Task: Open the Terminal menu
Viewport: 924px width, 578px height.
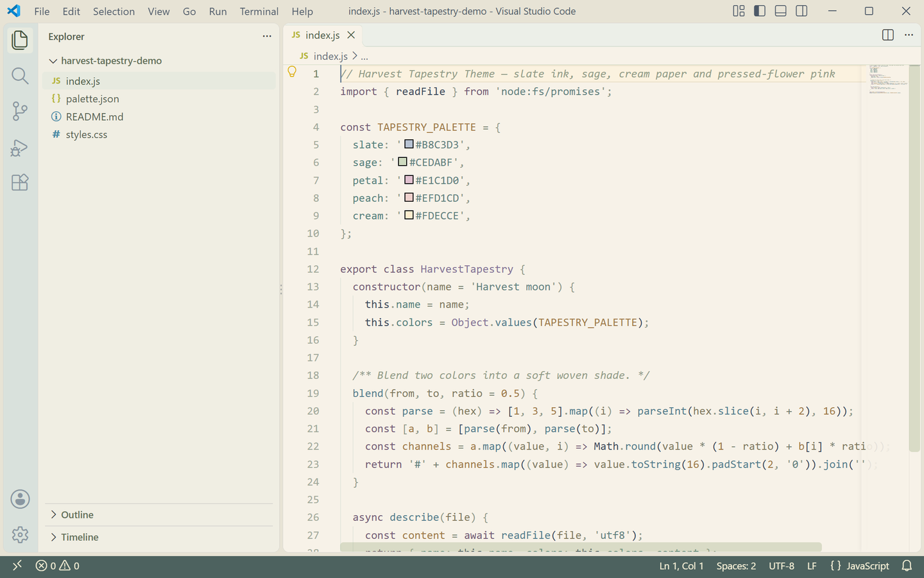Action: click(259, 11)
